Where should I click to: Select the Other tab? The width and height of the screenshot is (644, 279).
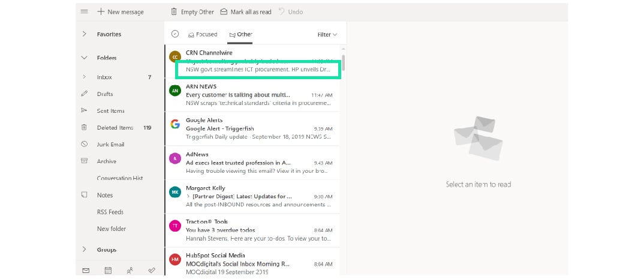coord(240,35)
